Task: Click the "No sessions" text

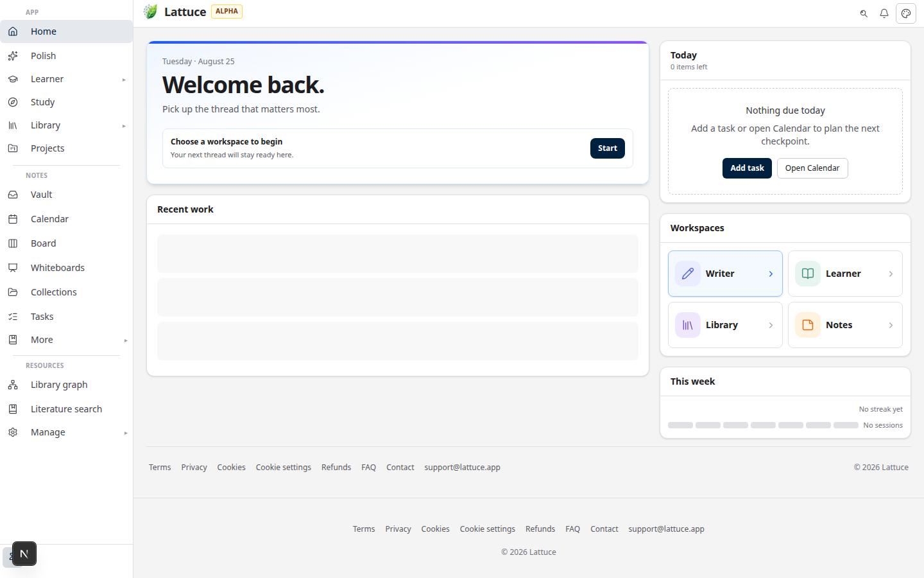Action: pyautogui.click(x=883, y=426)
